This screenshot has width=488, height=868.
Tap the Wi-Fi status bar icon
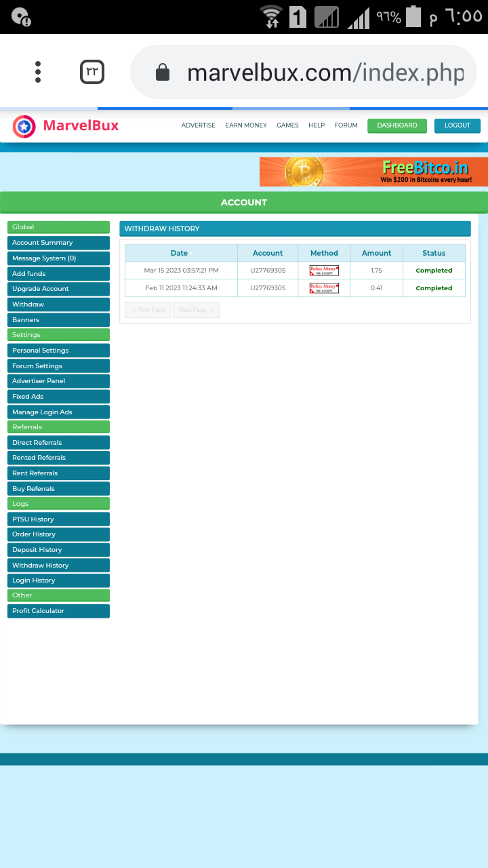271,16
